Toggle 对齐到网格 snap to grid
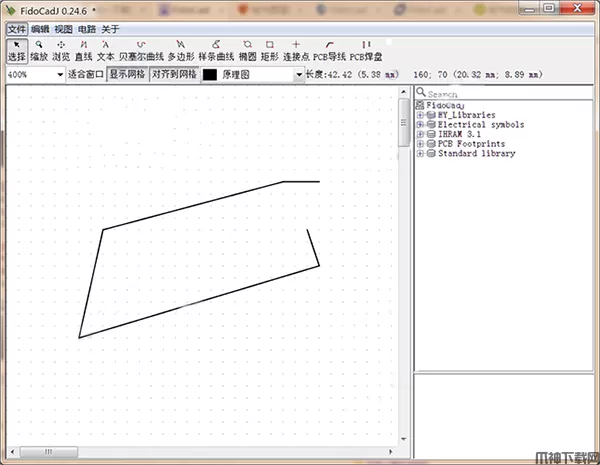Screen dimensions: 600x465 174,74
